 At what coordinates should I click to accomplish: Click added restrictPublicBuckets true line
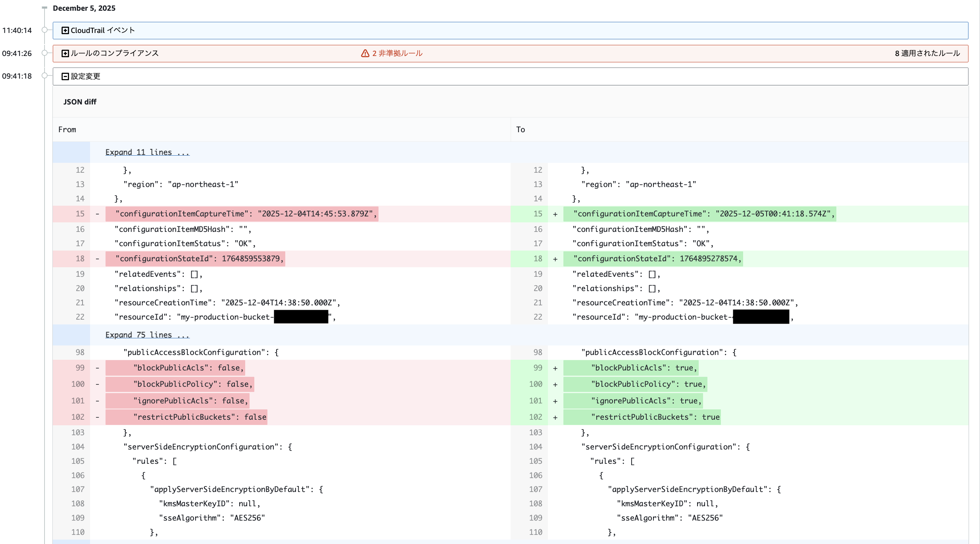[x=655, y=417]
